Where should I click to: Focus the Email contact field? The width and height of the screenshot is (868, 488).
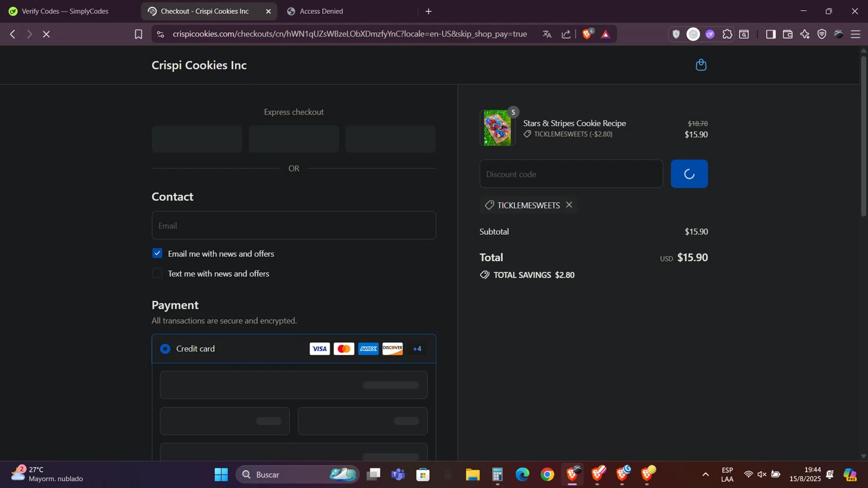293,225
